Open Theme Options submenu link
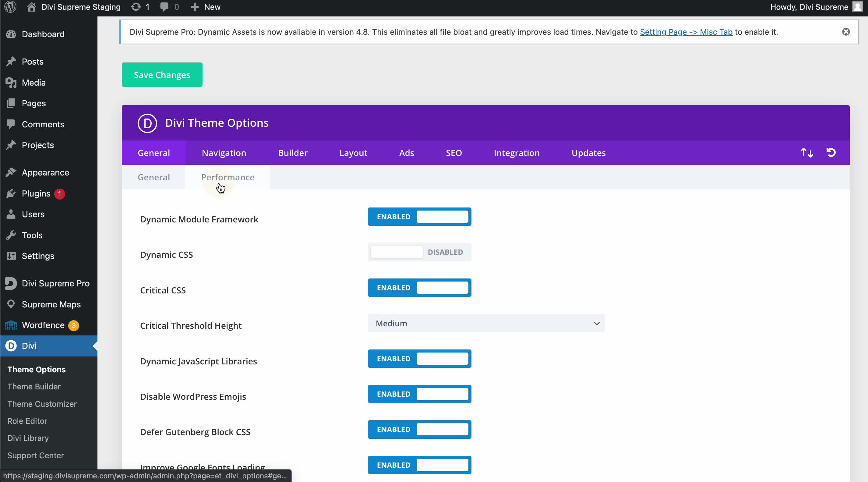868x482 pixels. pos(36,369)
